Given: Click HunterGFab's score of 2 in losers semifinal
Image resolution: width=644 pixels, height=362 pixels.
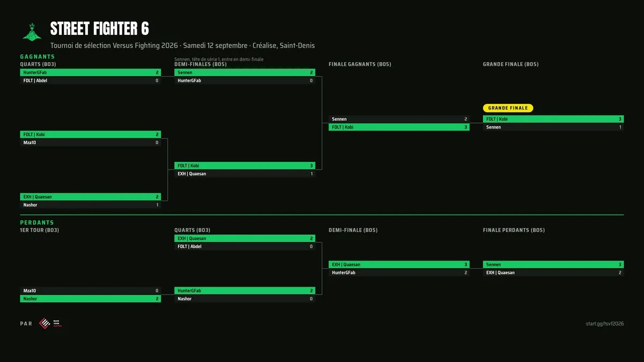Looking at the screenshot, I should tap(466, 272).
